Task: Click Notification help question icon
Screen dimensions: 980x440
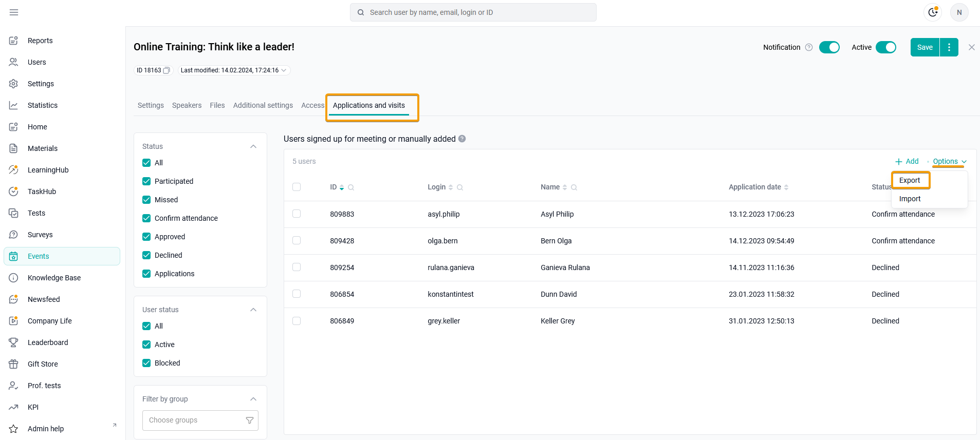Action: pos(809,47)
